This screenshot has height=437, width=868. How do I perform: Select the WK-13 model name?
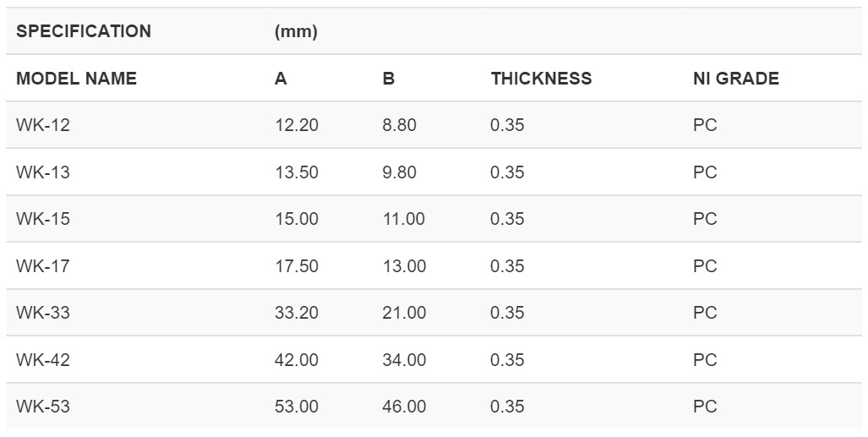[x=43, y=172]
